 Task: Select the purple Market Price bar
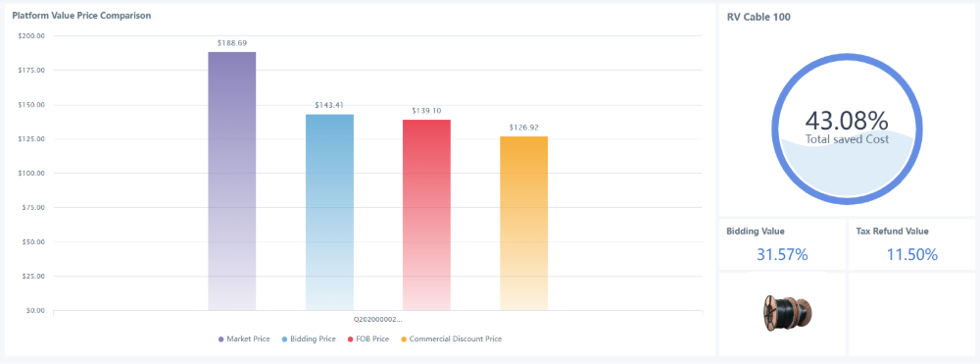[x=232, y=181]
